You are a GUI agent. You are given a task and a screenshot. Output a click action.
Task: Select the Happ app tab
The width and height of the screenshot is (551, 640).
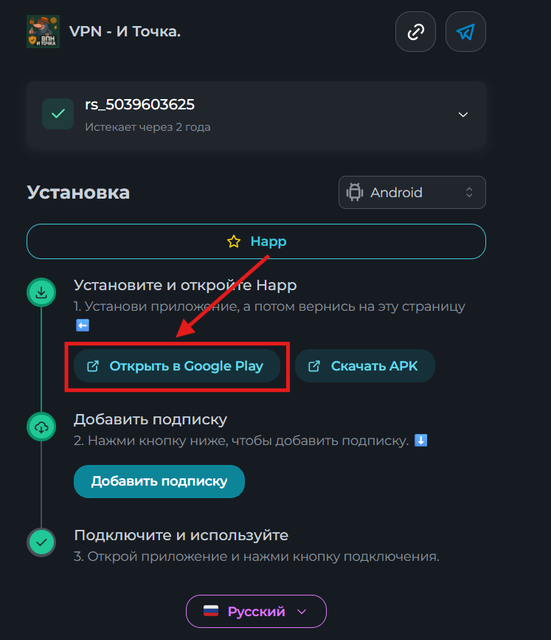click(x=256, y=241)
